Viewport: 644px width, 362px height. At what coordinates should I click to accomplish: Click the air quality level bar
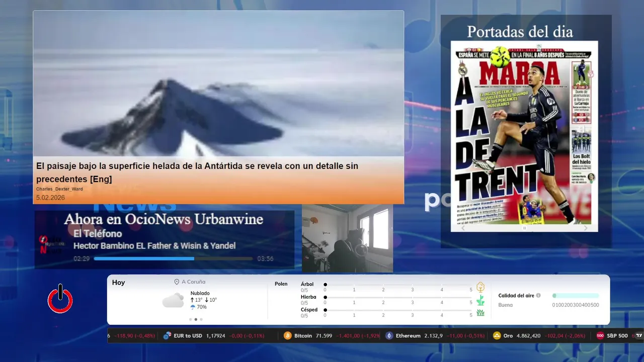click(x=576, y=296)
